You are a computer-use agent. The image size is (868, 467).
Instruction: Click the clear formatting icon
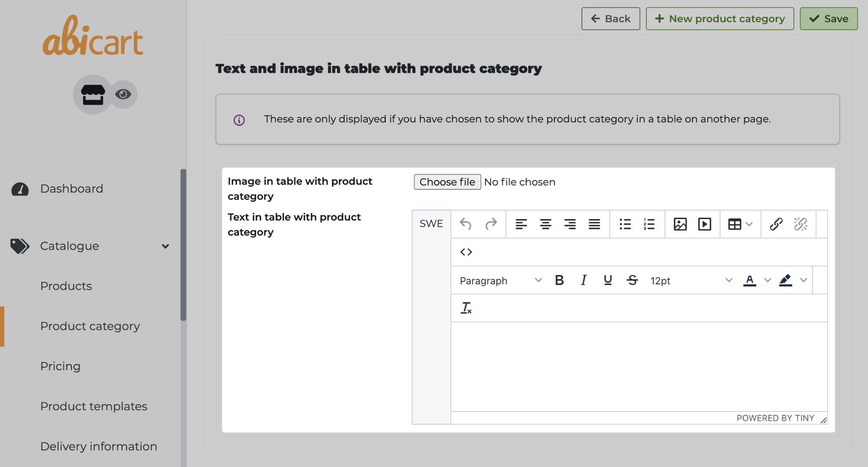point(466,308)
